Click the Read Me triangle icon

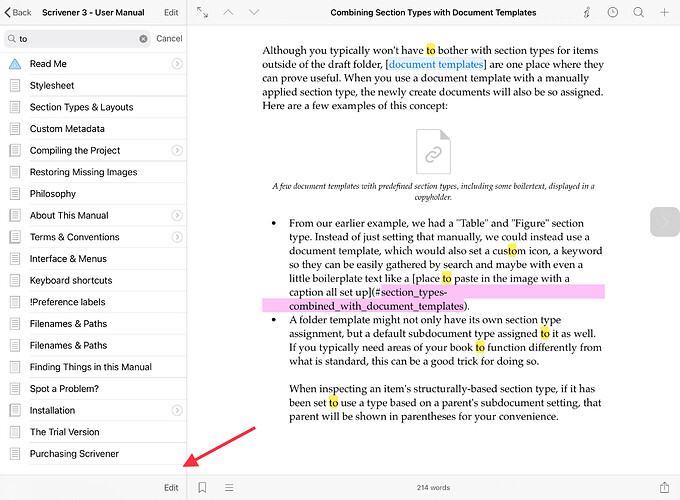pos(15,64)
